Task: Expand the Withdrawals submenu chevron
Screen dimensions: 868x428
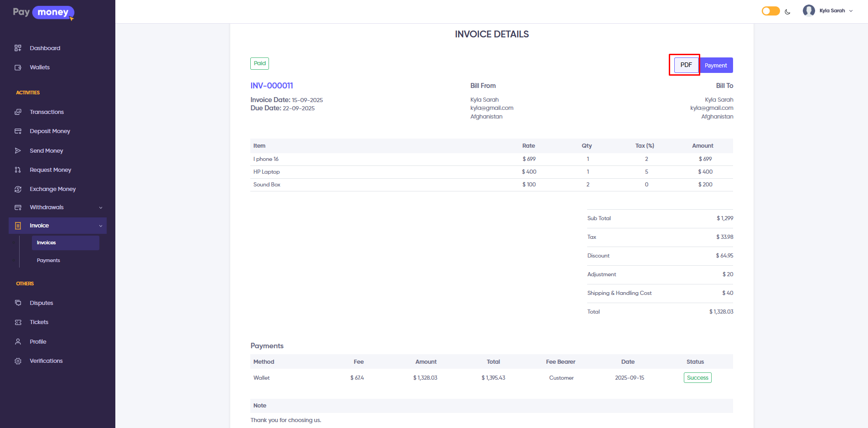Action: [x=101, y=208]
